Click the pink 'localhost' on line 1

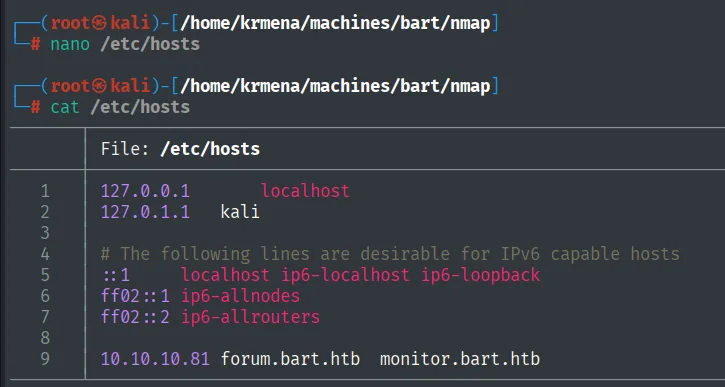click(305, 190)
